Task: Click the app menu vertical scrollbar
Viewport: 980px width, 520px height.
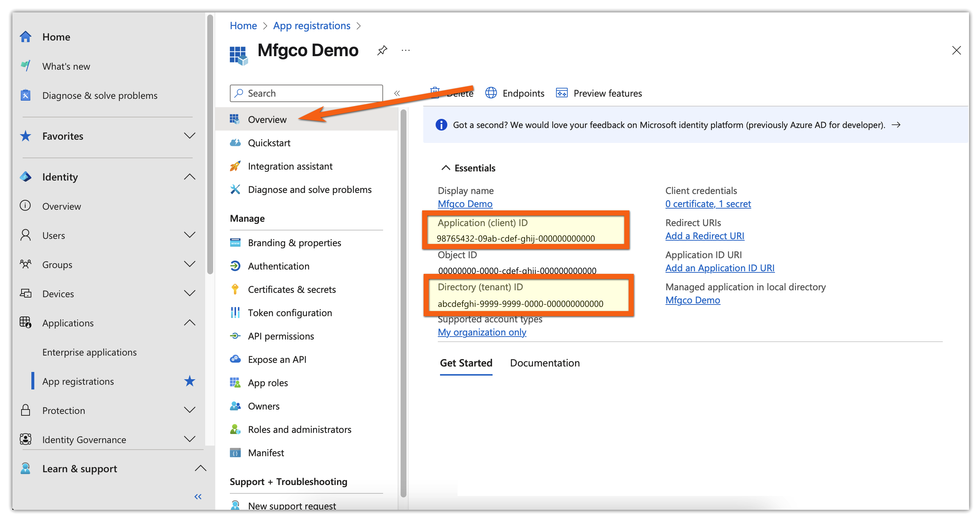Action: pyautogui.click(x=404, y=304)
